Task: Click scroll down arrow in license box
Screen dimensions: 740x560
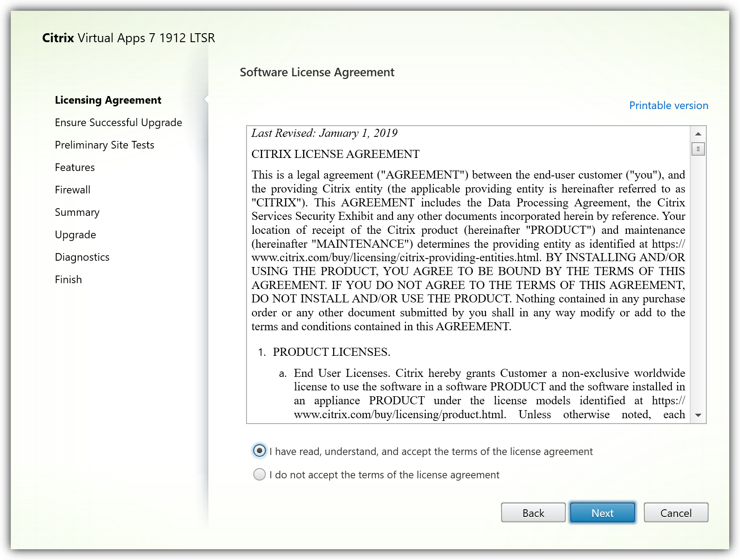Action: (x=698, y=415)
